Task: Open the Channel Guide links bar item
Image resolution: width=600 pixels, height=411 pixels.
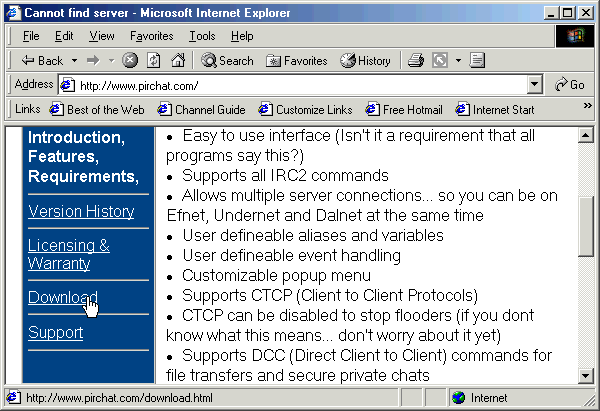Action: [201, 110]
